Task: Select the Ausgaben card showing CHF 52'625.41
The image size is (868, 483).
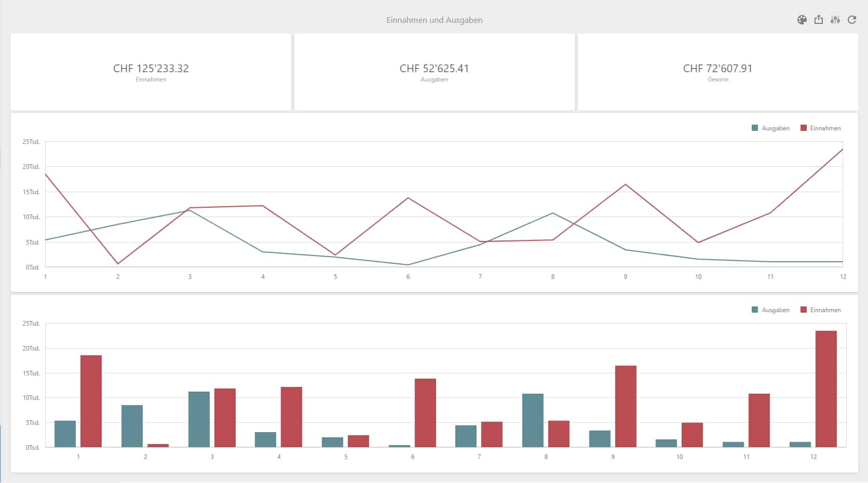Action: pos(434,72)
